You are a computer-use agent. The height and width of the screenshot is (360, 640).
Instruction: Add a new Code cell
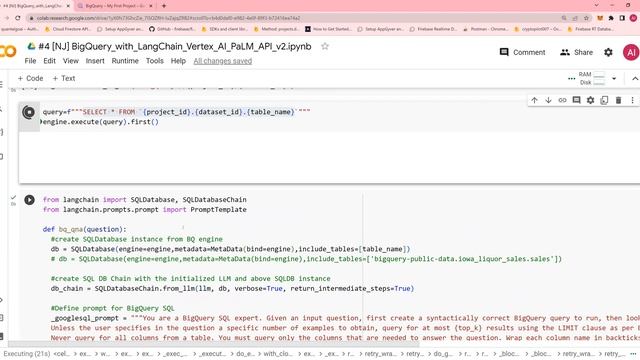[x=30, y=78]
